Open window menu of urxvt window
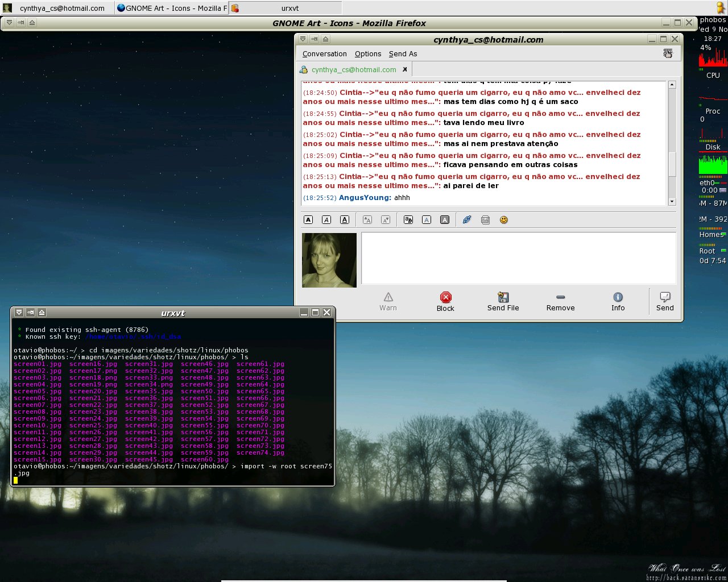This screenshot has width=728, height=582. (x=19, y=313)
